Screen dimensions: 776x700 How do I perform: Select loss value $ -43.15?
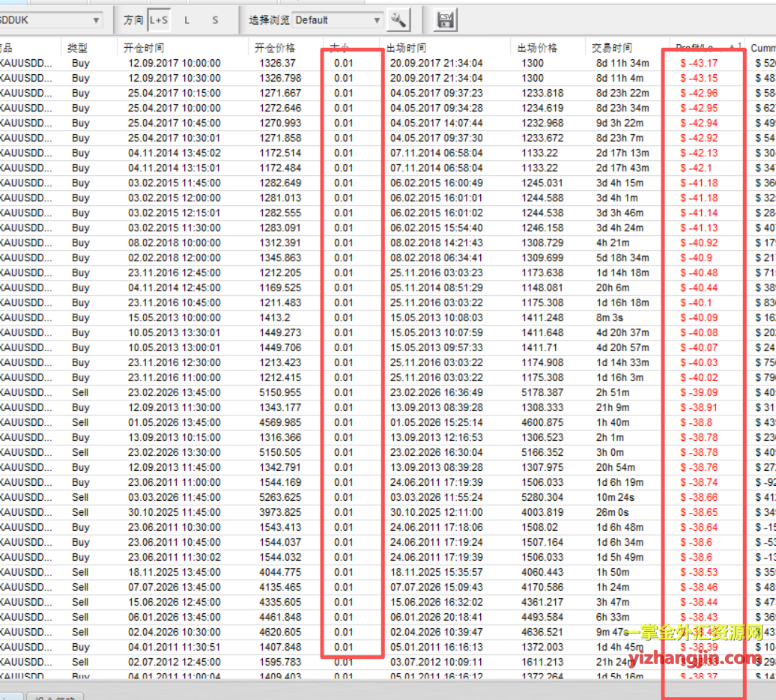pos(699,78)
